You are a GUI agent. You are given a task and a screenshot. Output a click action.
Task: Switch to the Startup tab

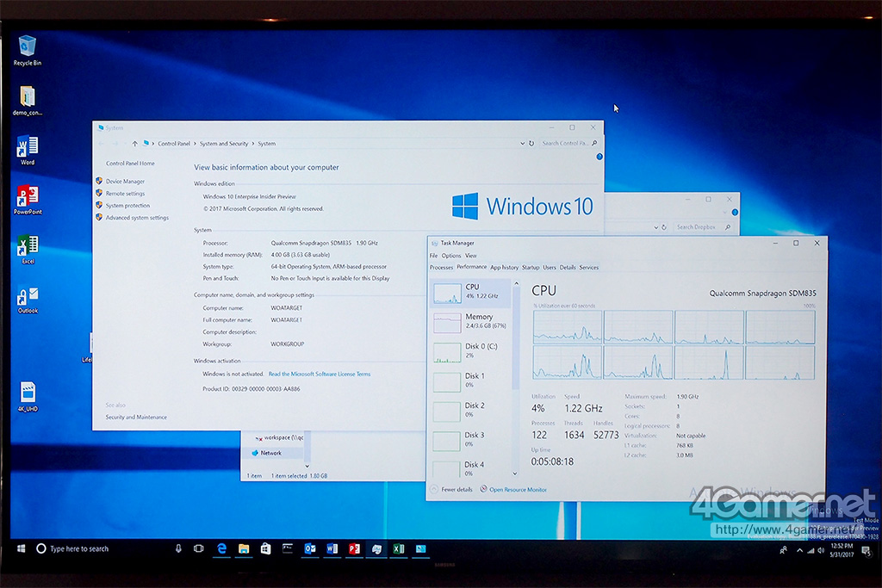531,268
